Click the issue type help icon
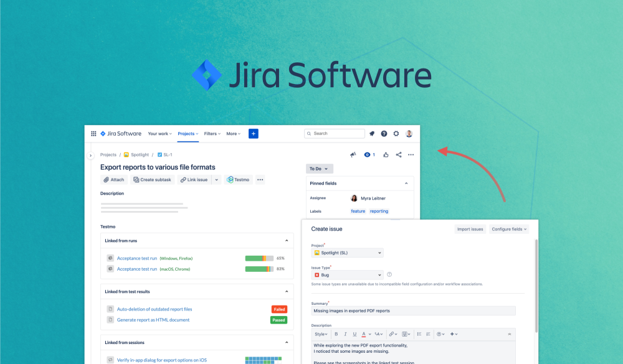This screenshot has height=364, width=623. click(389, 274)
